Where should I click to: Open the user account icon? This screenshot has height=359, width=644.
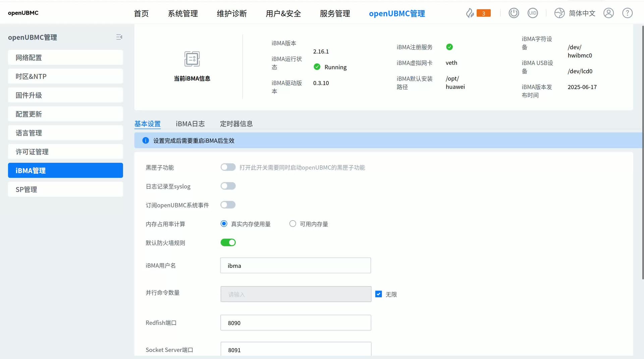click(x=608, y=13)
